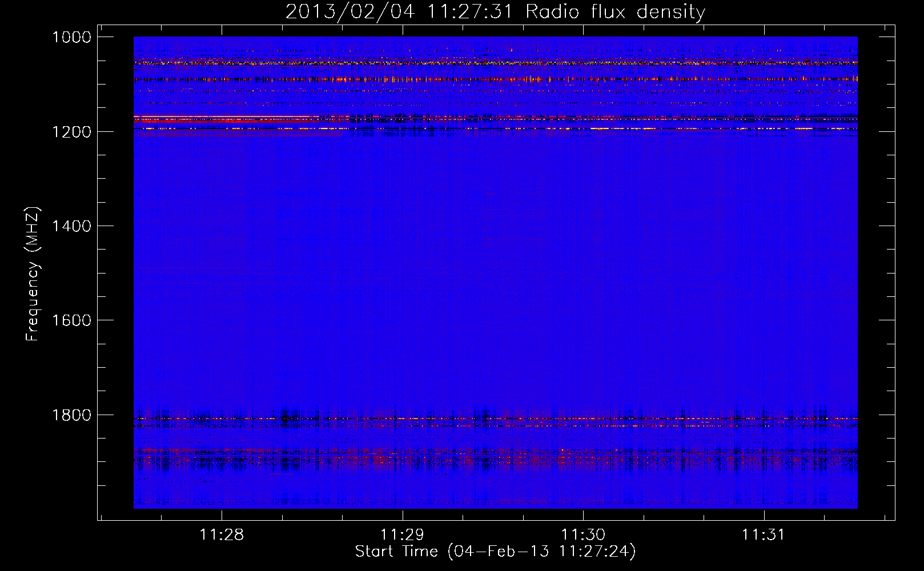The width and height of the screenshot is (924, 571).
Task: Click the 11:30 time tick label
Action: pos(583,534)
